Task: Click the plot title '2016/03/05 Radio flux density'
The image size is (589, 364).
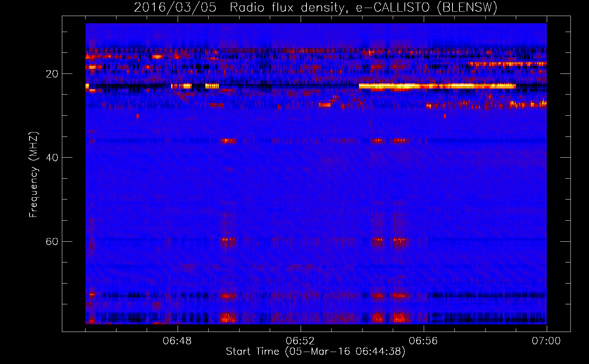Action: click(316, 8)
